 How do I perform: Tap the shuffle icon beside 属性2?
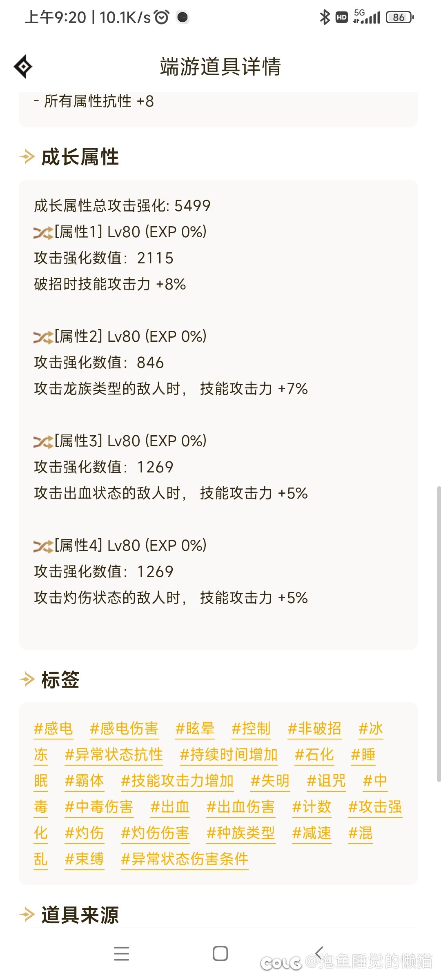43,337
